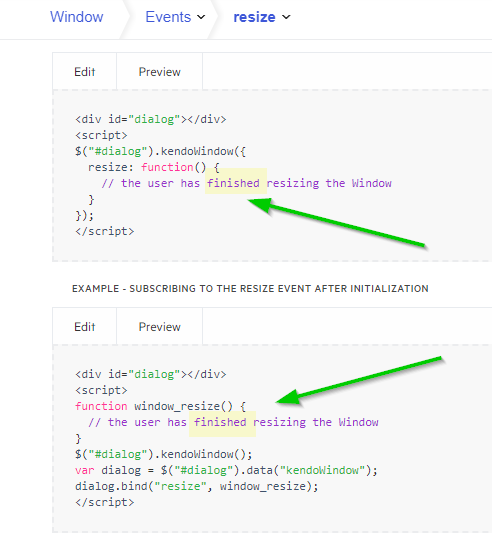Open the Window breadcrumb link
The height and width of the screenshot is (549, 492).
pos(76,17)
